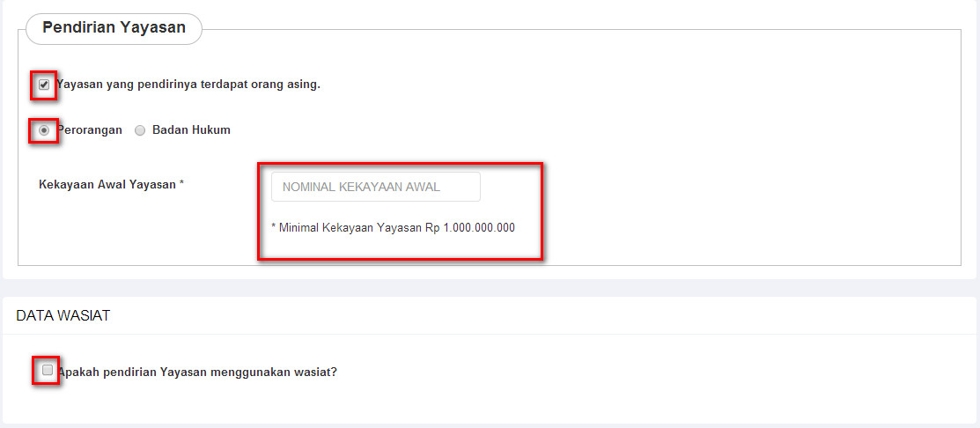The width and height of the screenshot is (980, 428).
Task: Click the word 'Minimal' in the wealth note
Action: [x=298, y=227]
